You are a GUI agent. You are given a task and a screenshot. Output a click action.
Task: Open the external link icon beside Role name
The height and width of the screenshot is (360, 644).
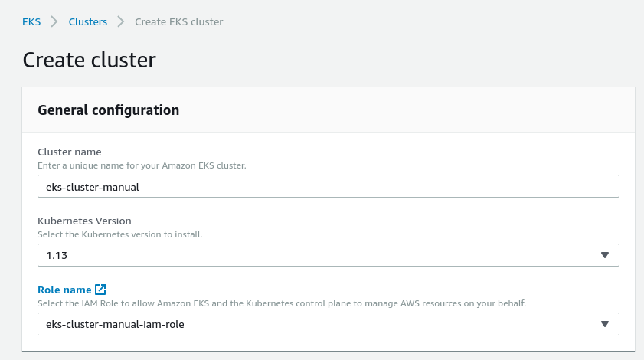(100, 290)
